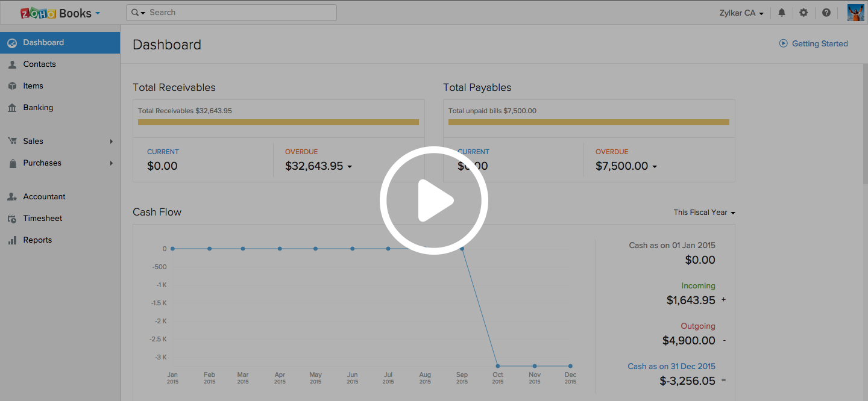Click the help question mark icon
This screenshot has width=868, height=401.
tap(826, 13)
